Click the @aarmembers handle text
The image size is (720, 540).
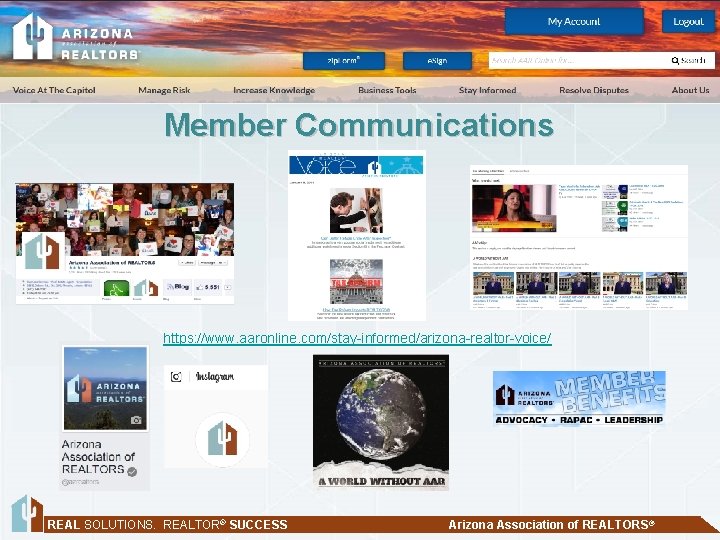point(80,482)
